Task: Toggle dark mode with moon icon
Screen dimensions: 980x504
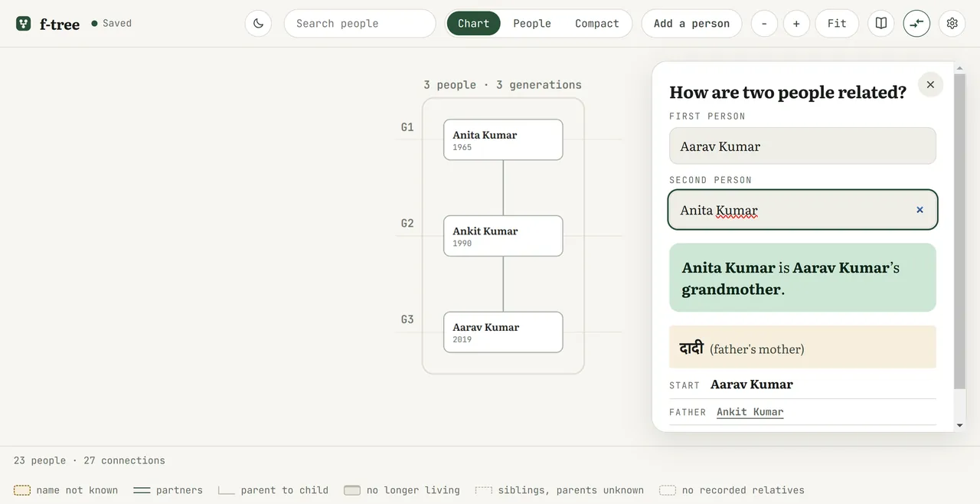Action: [259, 24]
